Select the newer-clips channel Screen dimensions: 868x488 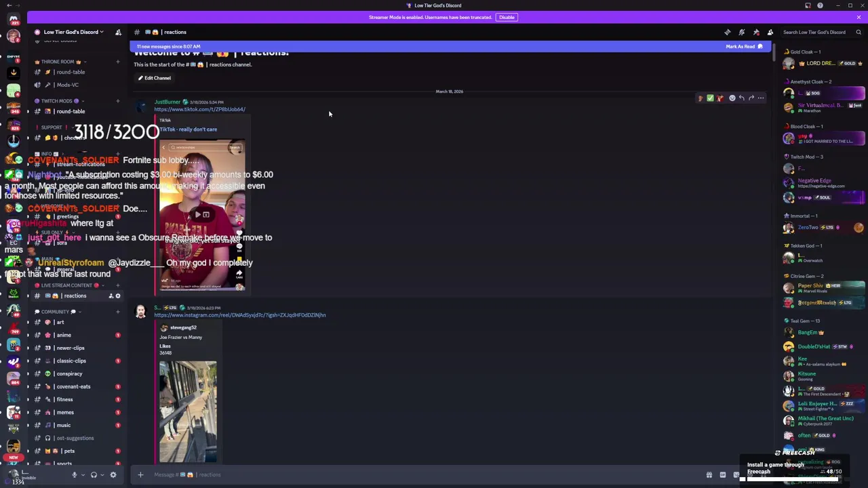[76, 348]
